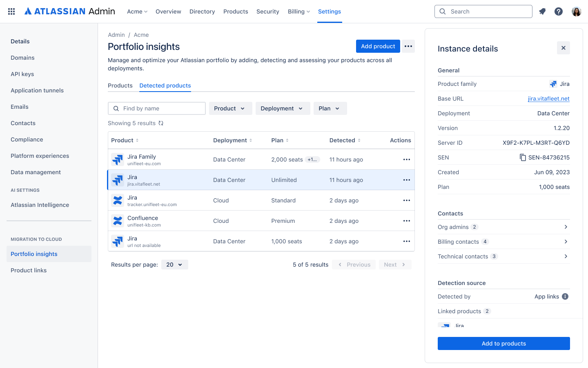Open more options beside Add product
Image resolution: width=588 pixels, height=368 pixels.
(408, 46)
